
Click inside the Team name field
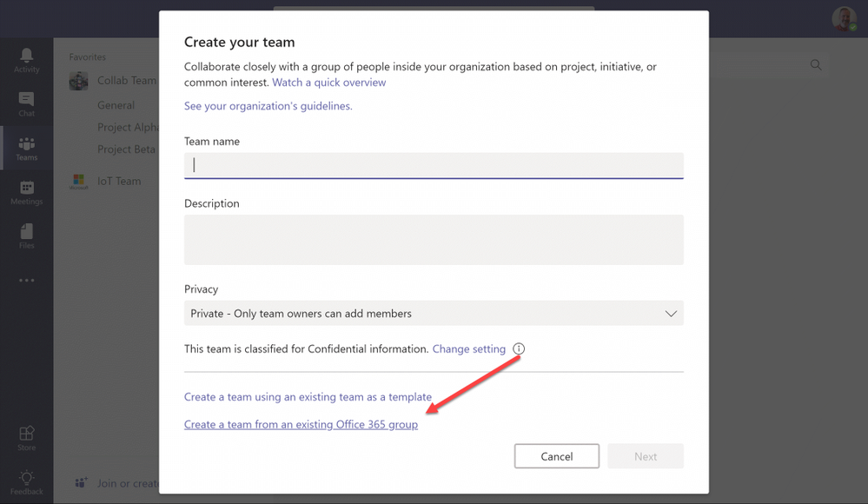point(434,166)
